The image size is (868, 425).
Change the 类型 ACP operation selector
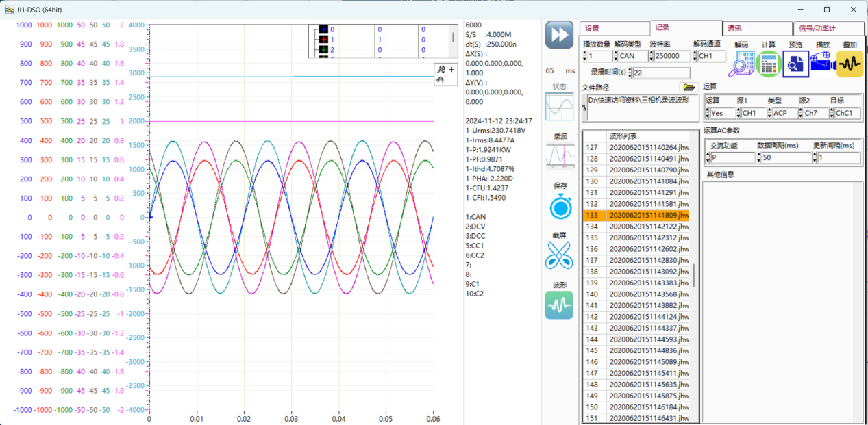click(785, 113)
